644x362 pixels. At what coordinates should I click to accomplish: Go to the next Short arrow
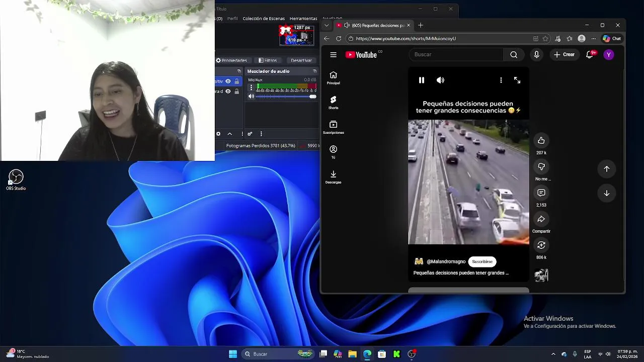click(x=607, y=193)
